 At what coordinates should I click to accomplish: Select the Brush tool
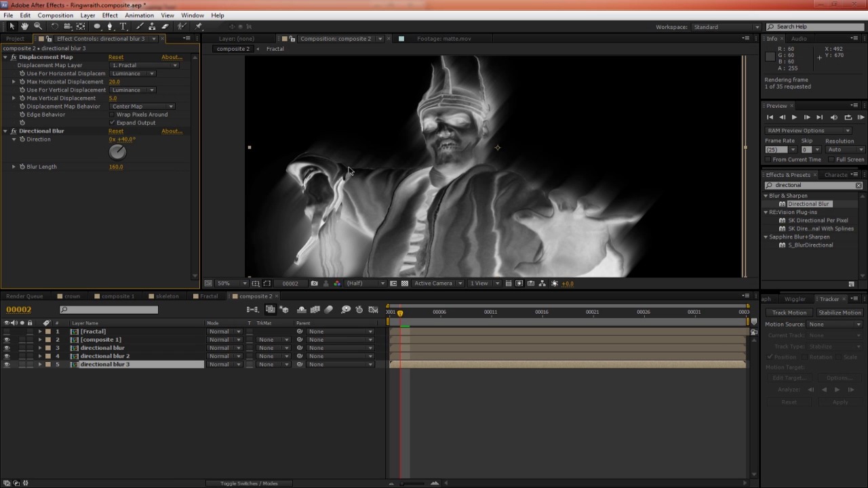[140, 26]
